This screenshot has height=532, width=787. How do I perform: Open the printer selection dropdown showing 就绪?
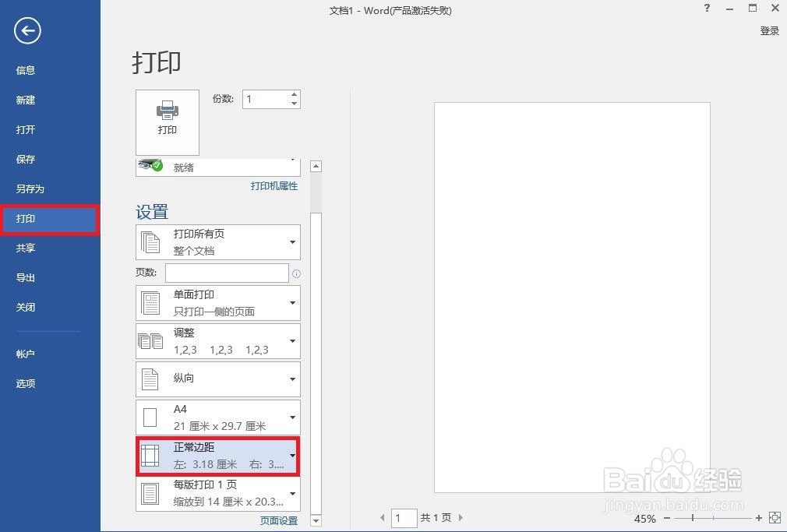coord(218,167)
